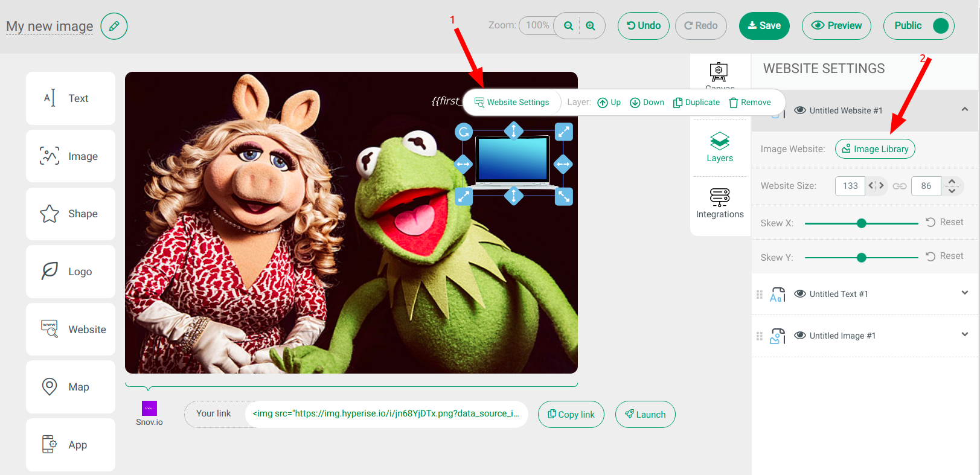This screenshot has height=475, width=980.
Task: Undo the last change
Action: click(644, 26)
